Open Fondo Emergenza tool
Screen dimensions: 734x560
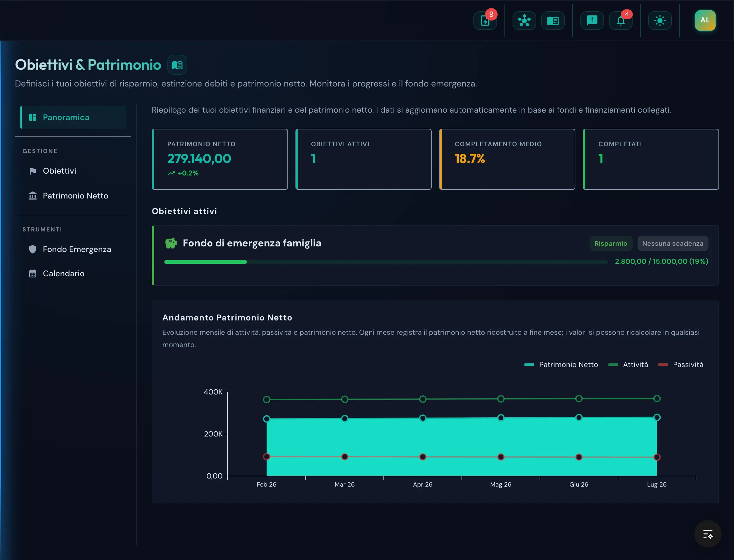click(73, 249)
